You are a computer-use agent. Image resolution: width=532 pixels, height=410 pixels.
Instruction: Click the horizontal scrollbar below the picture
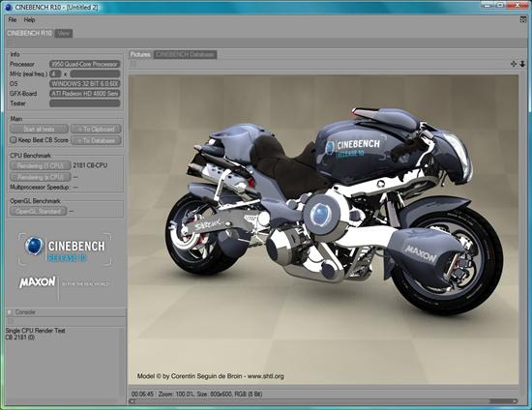coord(323,401)
